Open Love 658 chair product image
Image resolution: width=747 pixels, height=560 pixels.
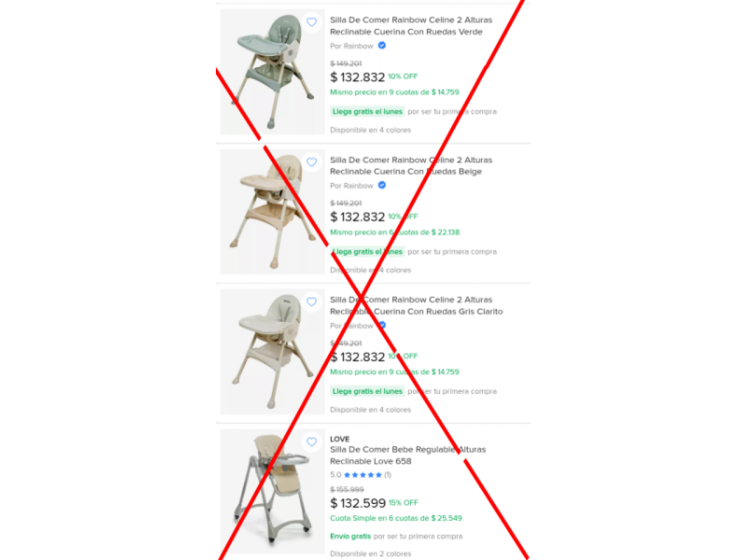click(273, 492)
